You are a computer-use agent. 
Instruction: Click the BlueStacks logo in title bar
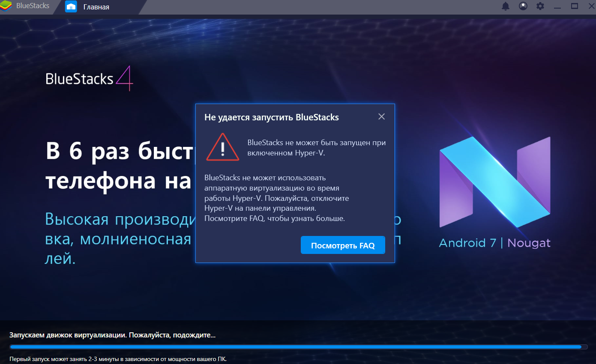(6, 6)
